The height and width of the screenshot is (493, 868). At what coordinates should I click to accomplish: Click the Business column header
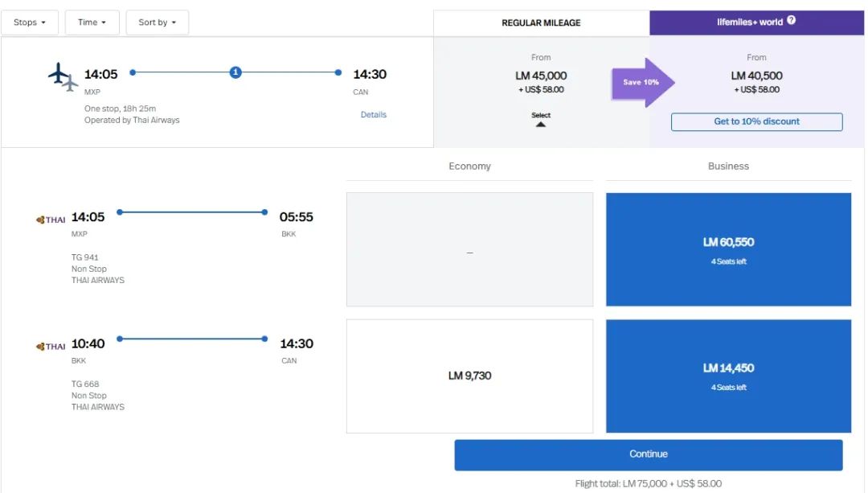[728, 166]
